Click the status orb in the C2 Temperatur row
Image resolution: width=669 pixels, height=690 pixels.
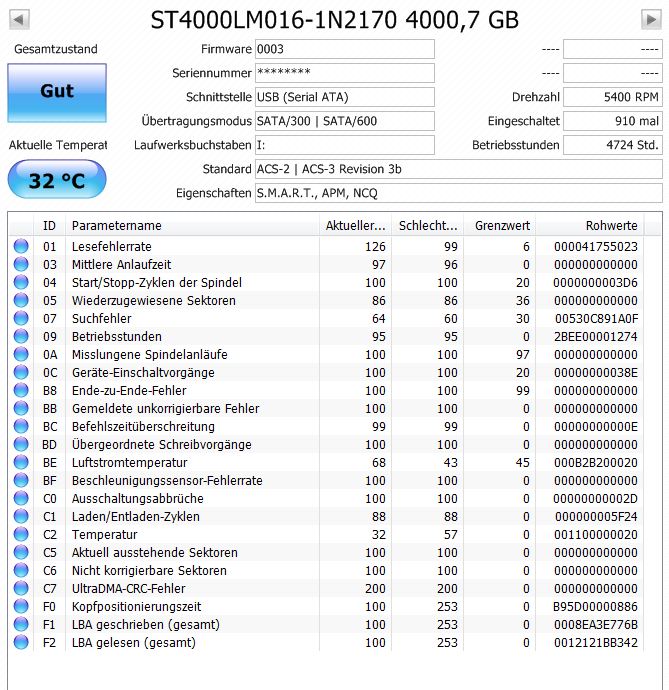(x=21, y=534)
